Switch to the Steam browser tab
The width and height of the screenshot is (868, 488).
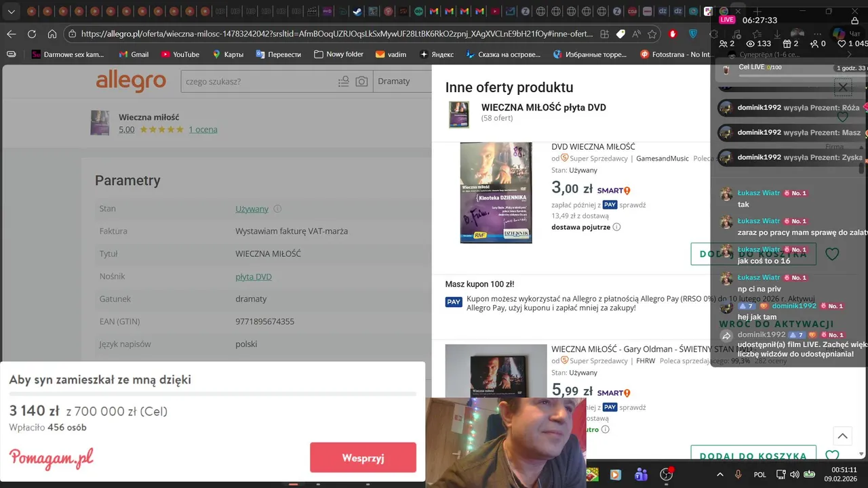357,11
